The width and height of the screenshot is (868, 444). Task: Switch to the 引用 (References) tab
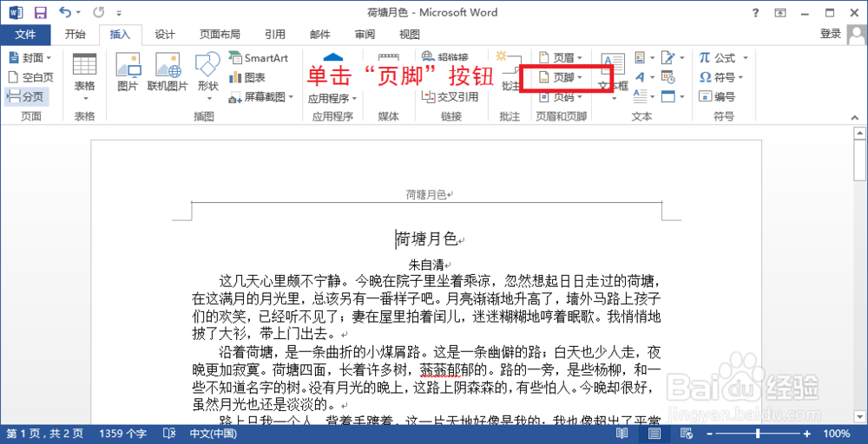click(x=274, y=35)
